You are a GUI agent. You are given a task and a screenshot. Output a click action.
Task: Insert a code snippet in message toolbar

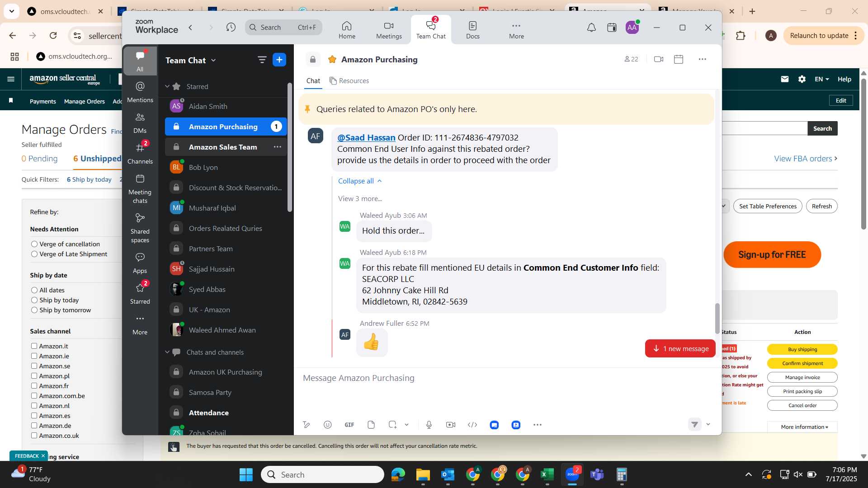tap(472, 425)
